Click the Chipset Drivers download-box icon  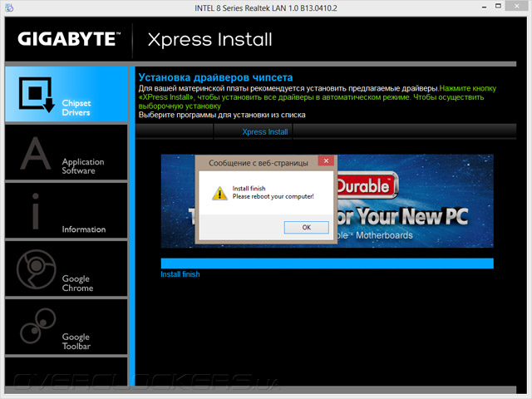[37, 94]
